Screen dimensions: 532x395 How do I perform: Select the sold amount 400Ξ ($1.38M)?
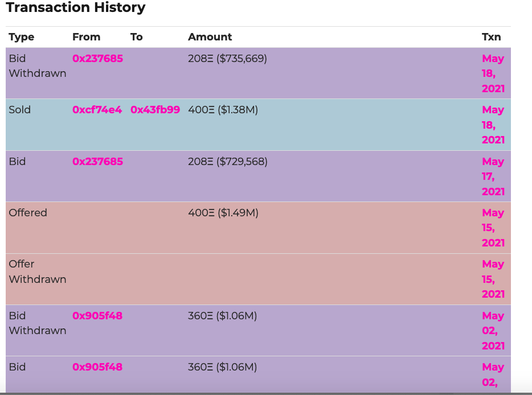click(x=223, y=109)
